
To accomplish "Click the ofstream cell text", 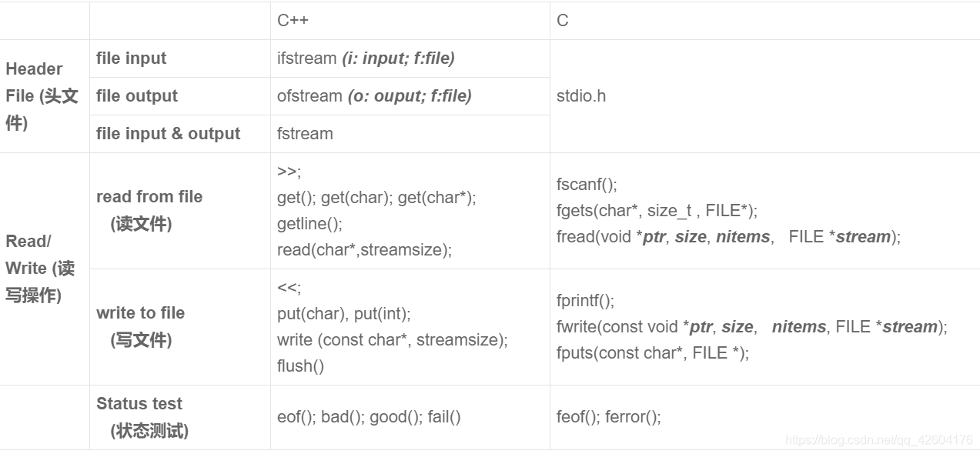I will pos(374,96).
